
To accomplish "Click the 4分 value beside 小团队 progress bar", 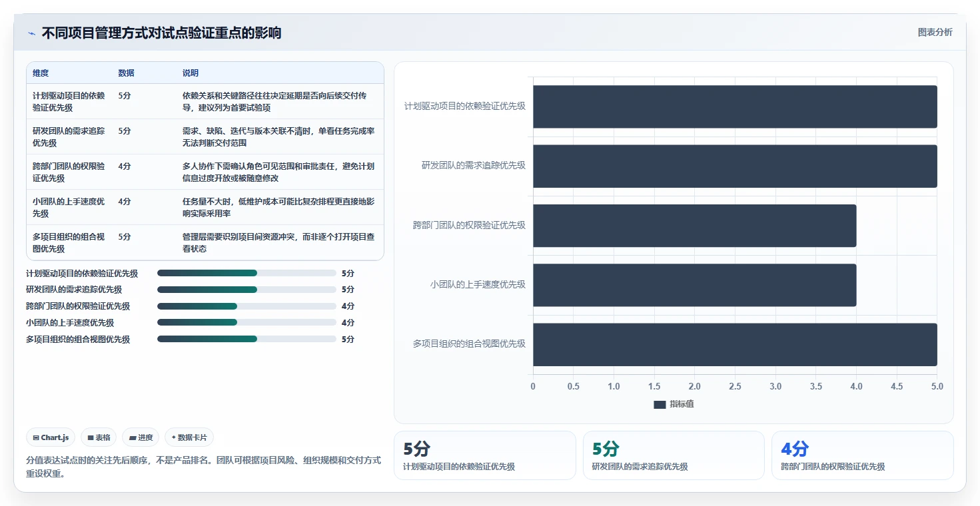I will point(348,323).
